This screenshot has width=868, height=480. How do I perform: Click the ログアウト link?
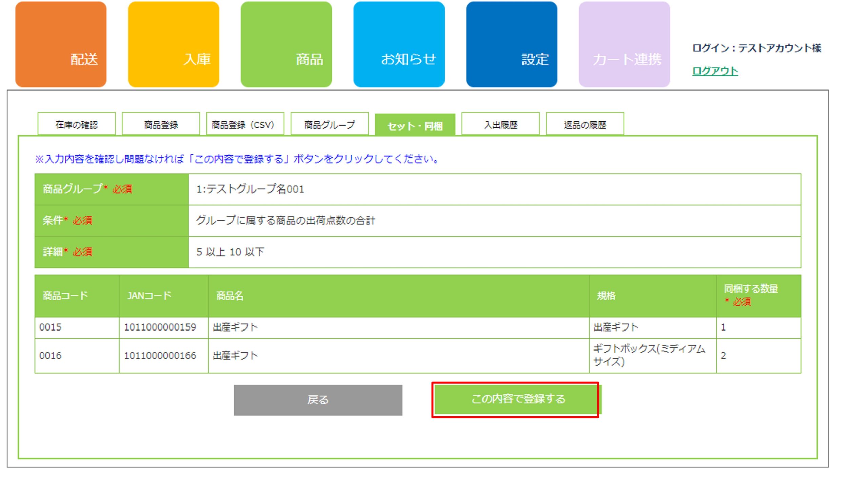715,71
